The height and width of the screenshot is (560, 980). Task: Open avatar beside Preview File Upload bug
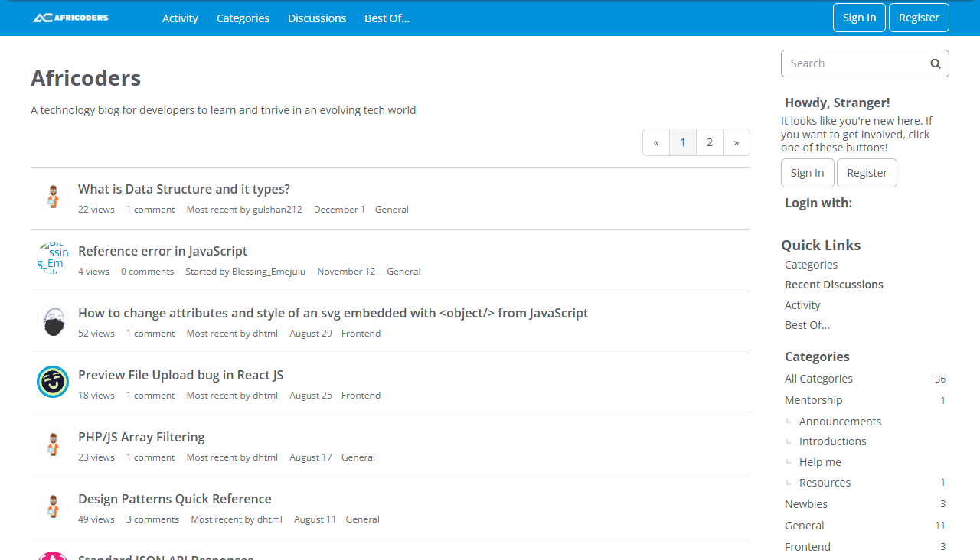click(x=53, y=382)
